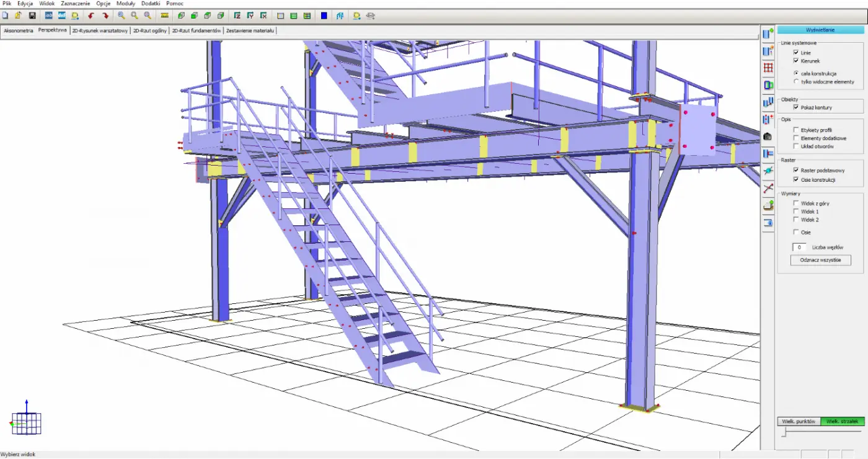Screen dimensions: 868x459
Task: Switch to the 2D-Rzut fundamentów tab
Action: 196,30
